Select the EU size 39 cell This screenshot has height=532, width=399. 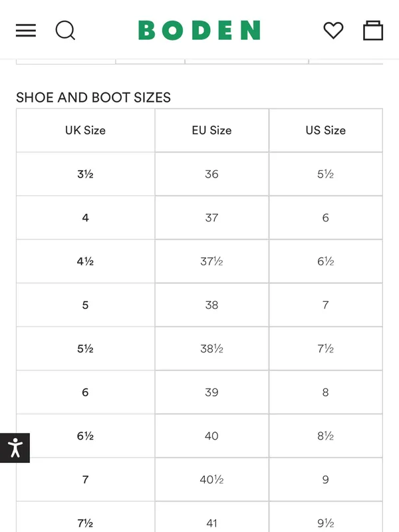coord(211,392)
